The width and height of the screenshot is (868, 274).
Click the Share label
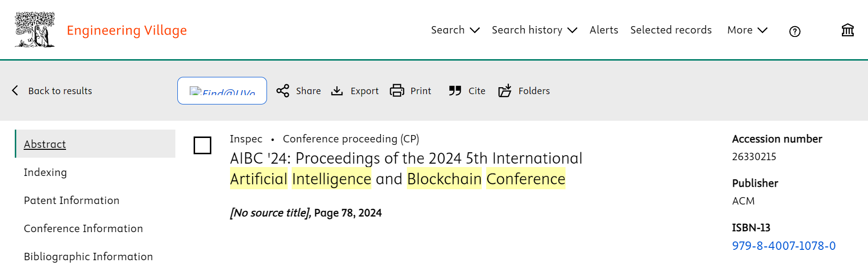point(308,91)
